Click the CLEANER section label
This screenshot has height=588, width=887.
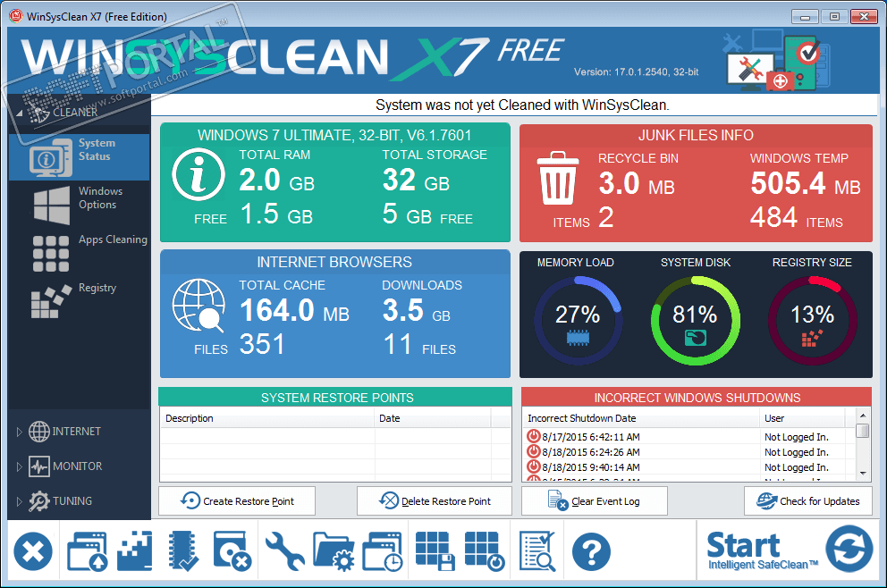point(75,113)
